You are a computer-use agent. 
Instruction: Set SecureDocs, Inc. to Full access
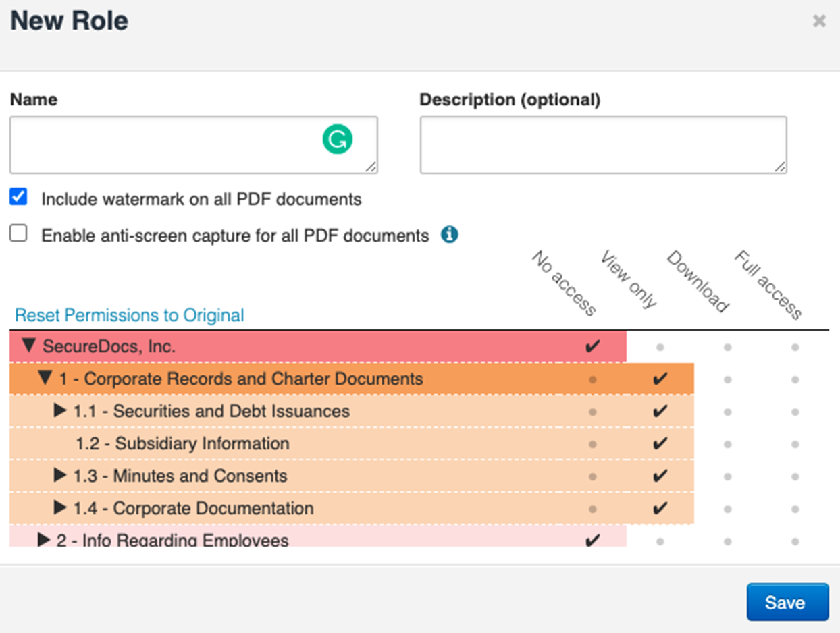(795, 348)
